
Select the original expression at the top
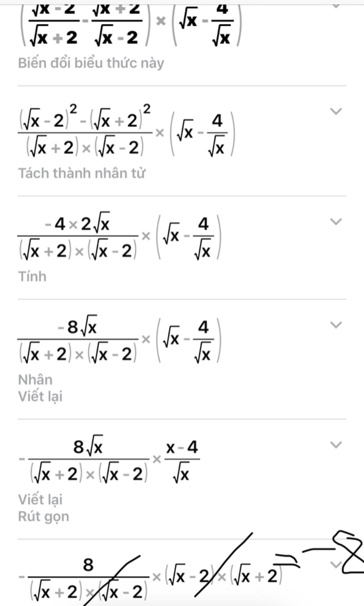coord(131,24)
